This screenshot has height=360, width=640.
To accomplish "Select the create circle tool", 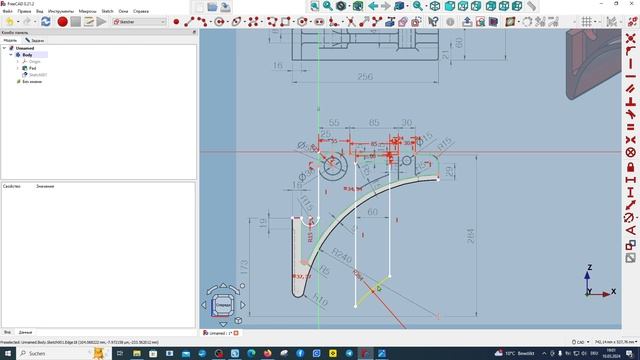I will click(219, 22).
